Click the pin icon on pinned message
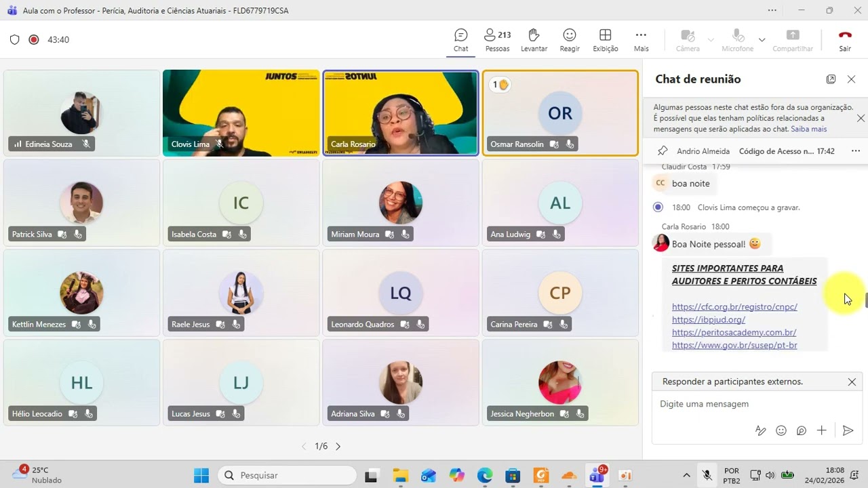868x488 pixels. coord(663,150)
